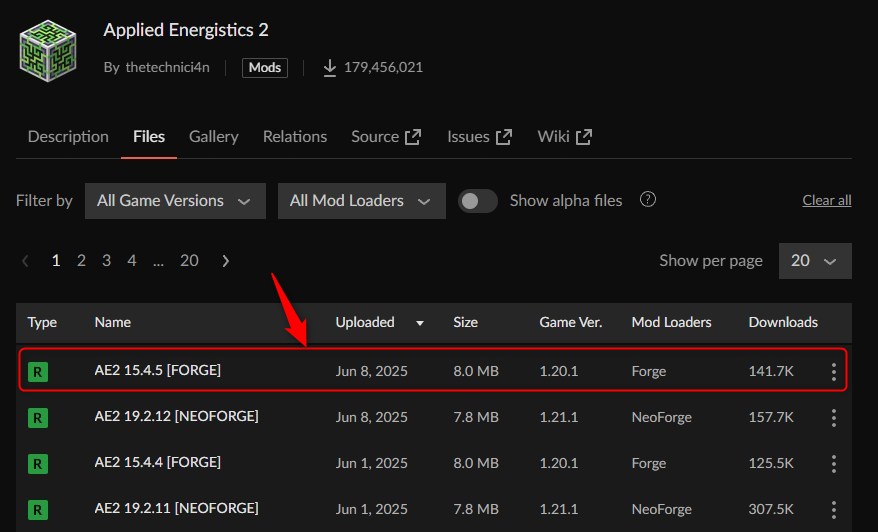Switch to the Gallery tab
The height and width of the screenshot is (532, 878).
click(x=214, y=137)
